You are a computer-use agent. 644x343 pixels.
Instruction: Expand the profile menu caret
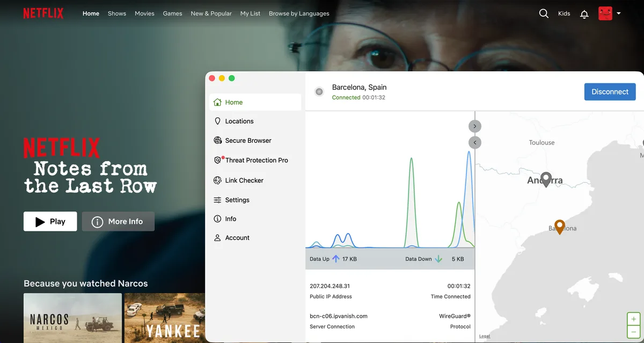618,13
